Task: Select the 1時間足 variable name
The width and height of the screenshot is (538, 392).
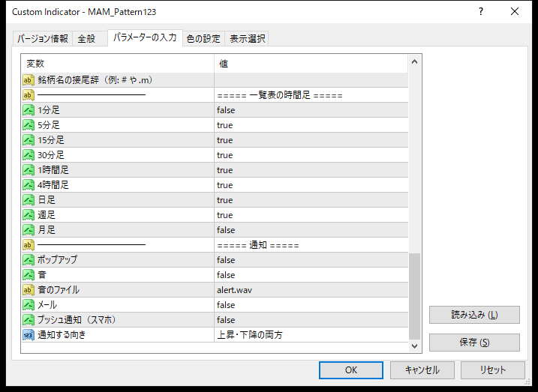Action: [53, 170]
